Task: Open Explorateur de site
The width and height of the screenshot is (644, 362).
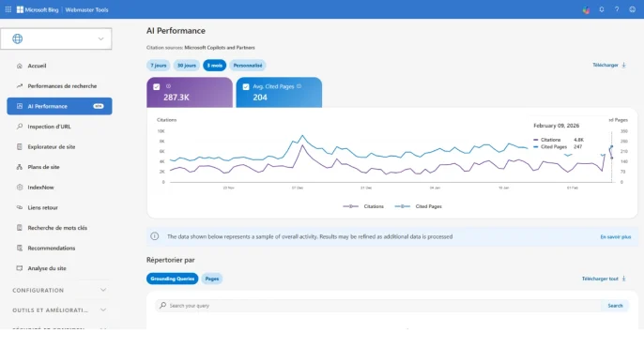Action: tap(52, 146)
